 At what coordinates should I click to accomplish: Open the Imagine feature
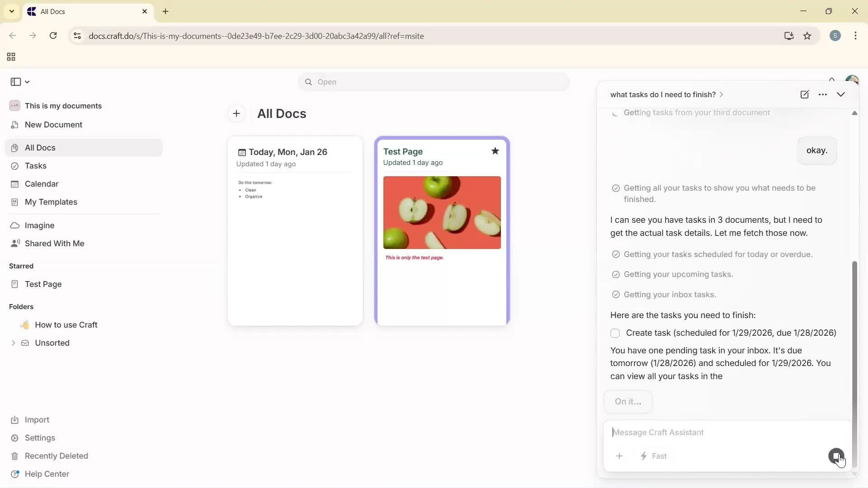39,225
